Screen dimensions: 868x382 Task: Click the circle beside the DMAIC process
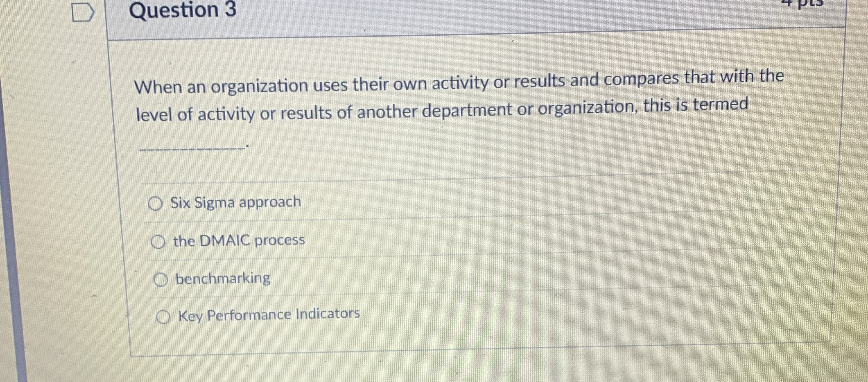pyautogui.click(x=158, y=242)
